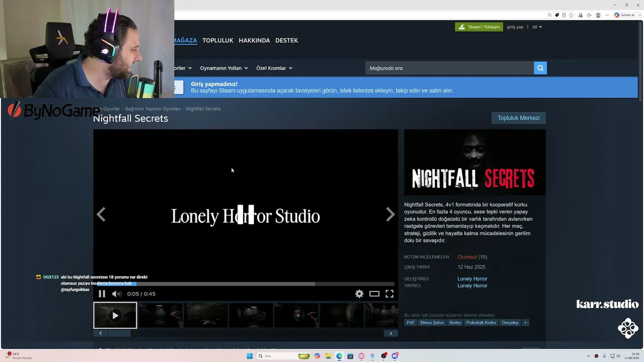
Task: Open the browser three-dots settings menu
Action: click(606, 15)
